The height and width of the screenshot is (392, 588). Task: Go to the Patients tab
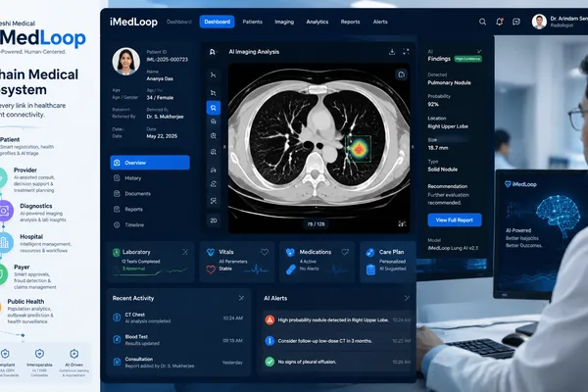[253, 22]
